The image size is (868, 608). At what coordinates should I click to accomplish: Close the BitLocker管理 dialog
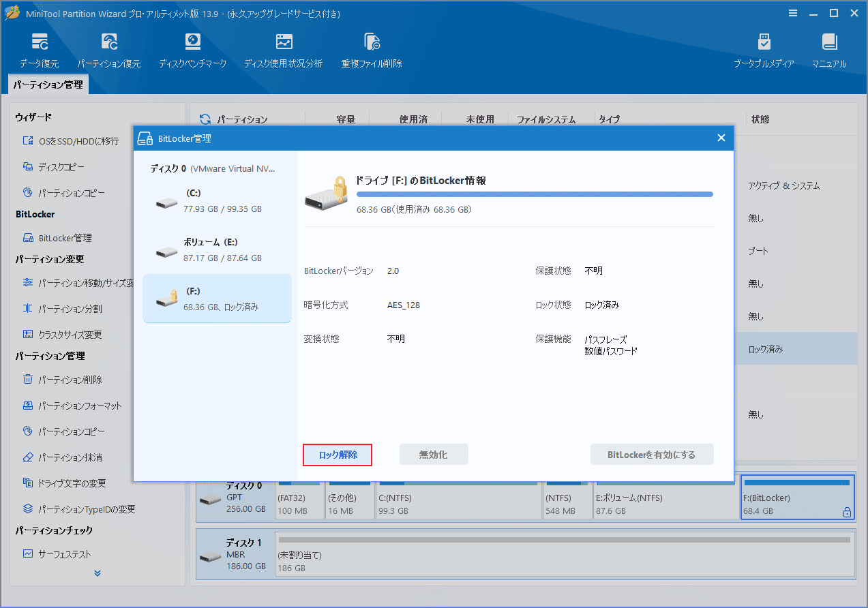(721, 138)
